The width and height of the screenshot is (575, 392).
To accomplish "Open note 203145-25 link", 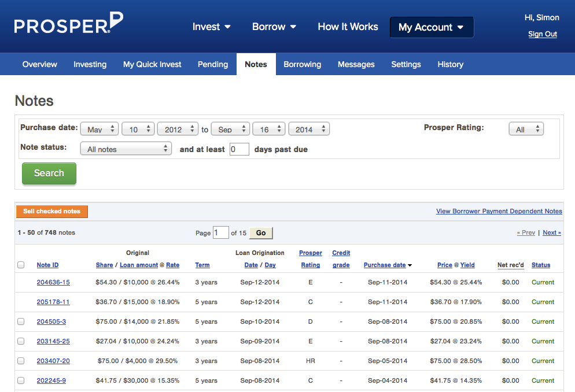I will pos(53,341).
